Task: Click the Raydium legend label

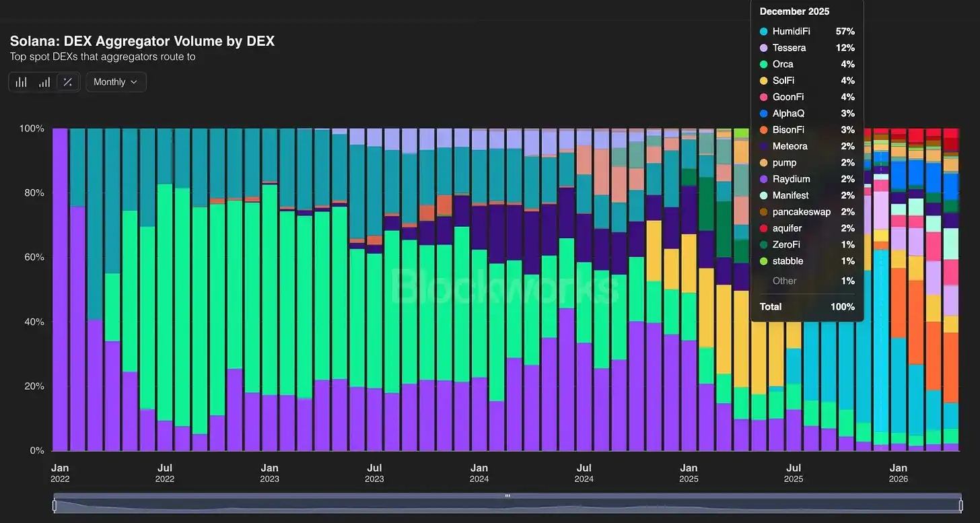Action: [x=792, y=179]
